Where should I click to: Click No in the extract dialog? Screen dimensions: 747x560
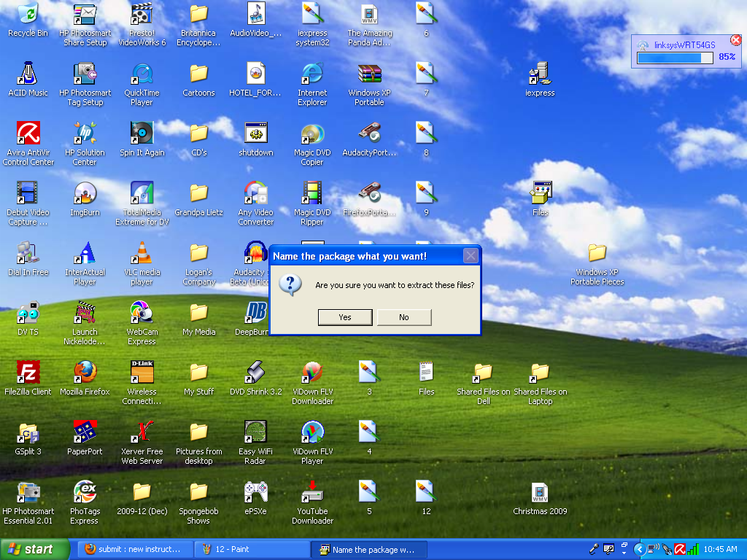coord(404,317)
